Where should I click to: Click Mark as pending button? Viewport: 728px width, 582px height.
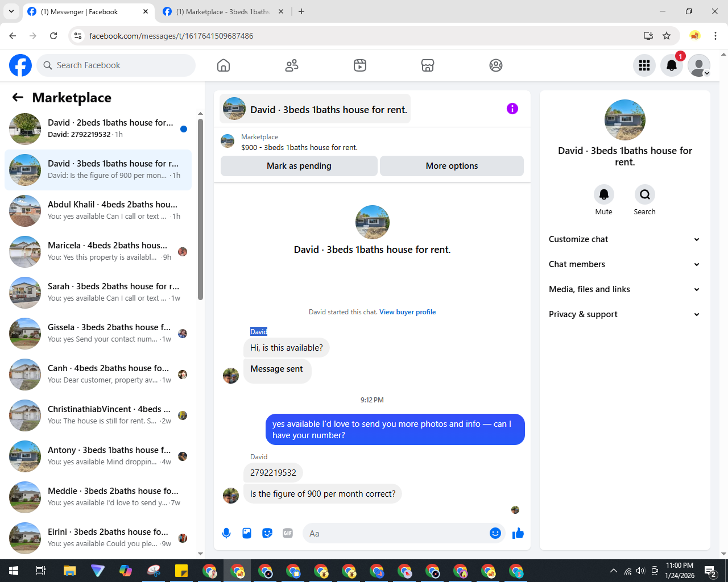pyautogui.click(x=299, y=166)
